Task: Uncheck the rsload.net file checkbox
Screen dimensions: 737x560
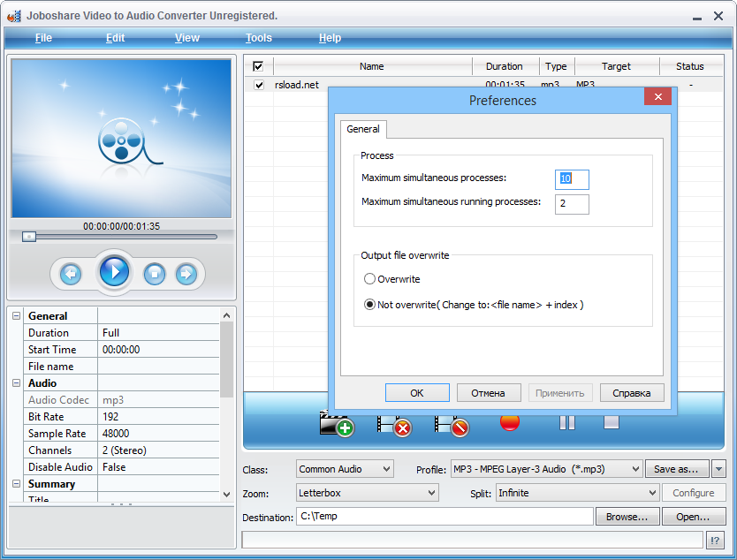Action: pyautogui.click(x=259, y=85)
